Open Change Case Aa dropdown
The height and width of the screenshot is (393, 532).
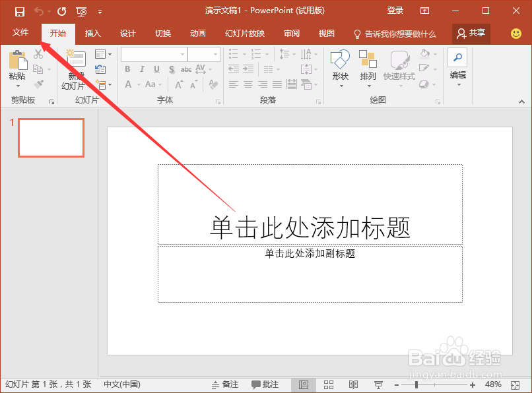[x=153, y=84]
